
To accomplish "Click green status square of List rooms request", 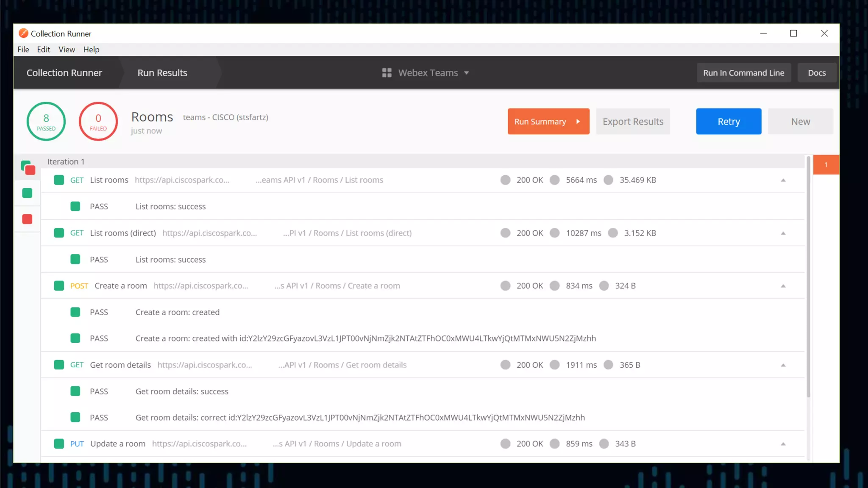I will pyautogui.click(x=59, y=180).
